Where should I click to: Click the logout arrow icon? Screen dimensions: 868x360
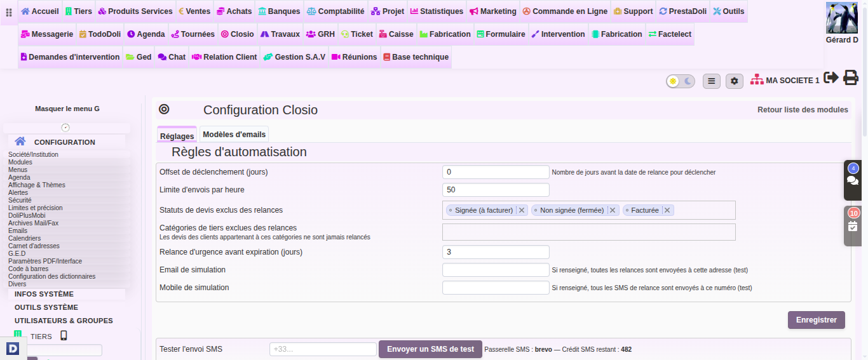[831, 77]
